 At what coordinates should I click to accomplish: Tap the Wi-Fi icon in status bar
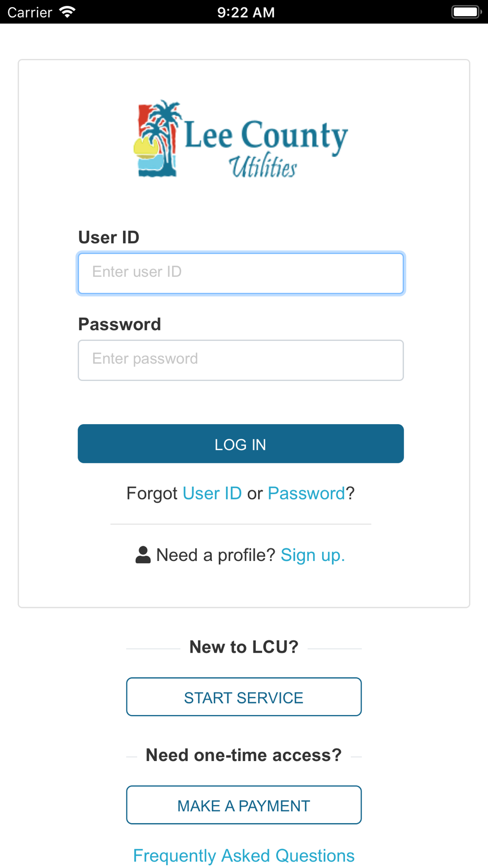pyautogui.click(x=67, y=12)
